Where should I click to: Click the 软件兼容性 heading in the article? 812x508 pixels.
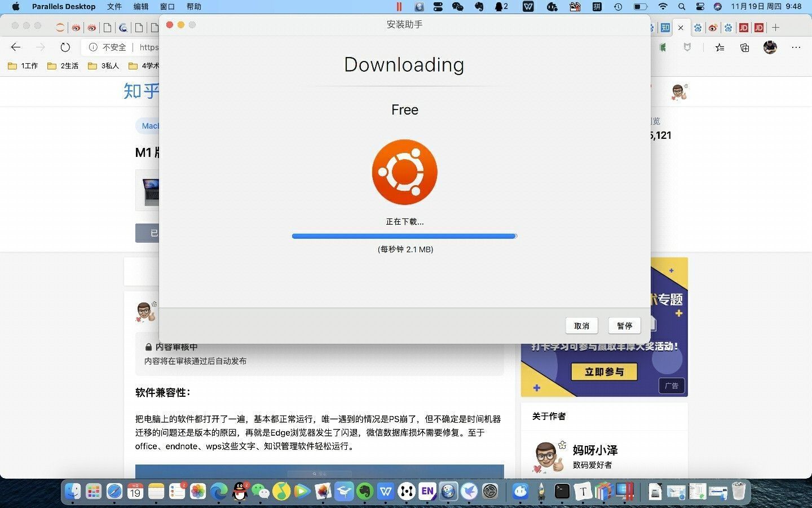[x=163, y=393]
